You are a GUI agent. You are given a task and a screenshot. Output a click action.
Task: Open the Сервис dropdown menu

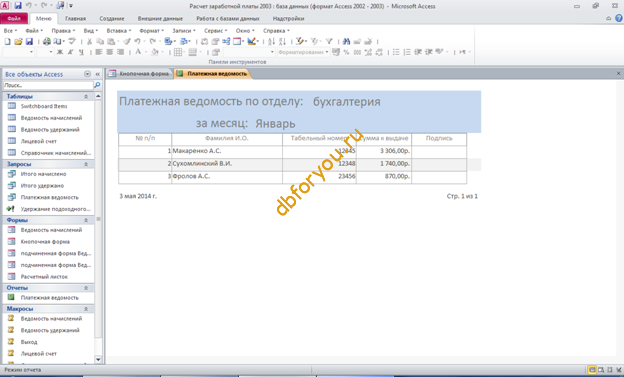[x=215, y=31]
